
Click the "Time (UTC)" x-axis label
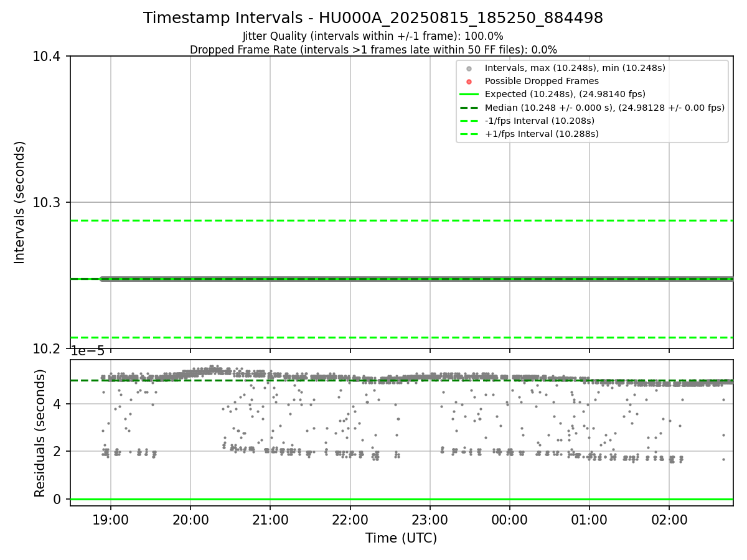tap(402, 538)
